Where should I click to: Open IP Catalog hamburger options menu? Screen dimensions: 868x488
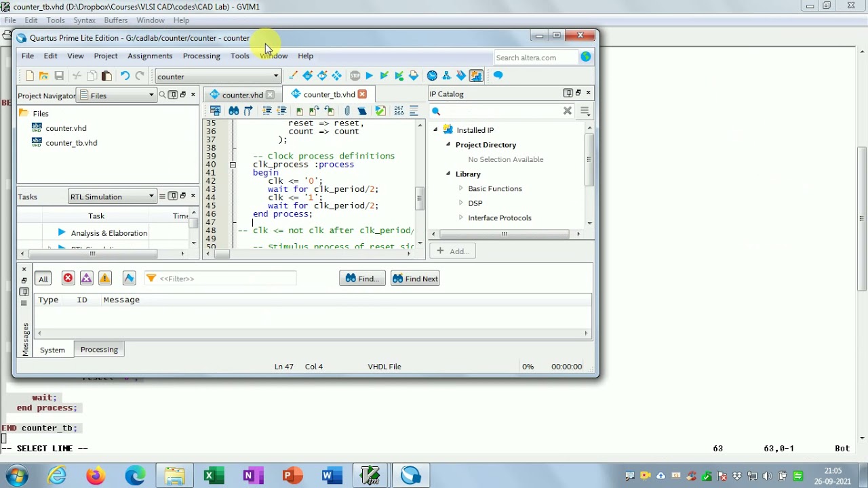pos(585,111)
